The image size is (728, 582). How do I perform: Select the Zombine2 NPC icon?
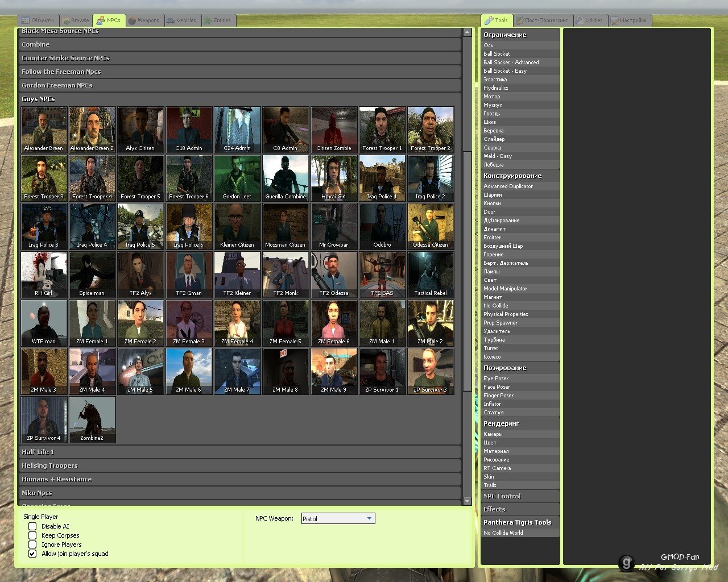(92, 420)
